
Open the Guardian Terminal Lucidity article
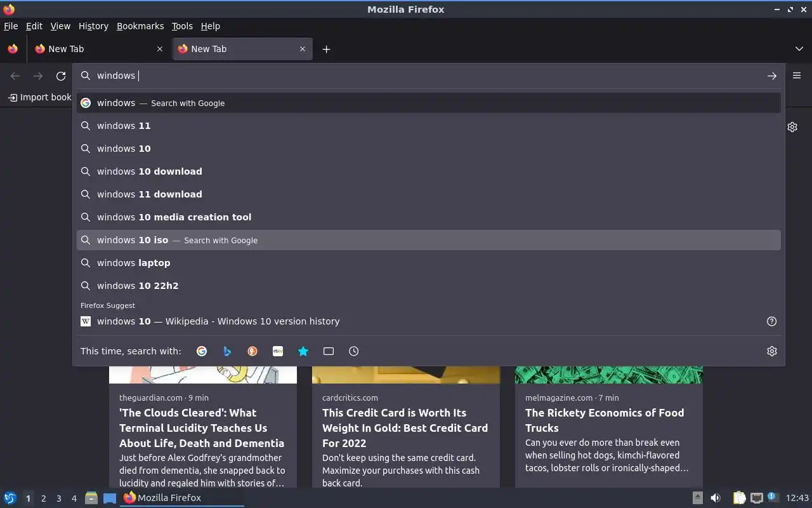tap(202, 428)
